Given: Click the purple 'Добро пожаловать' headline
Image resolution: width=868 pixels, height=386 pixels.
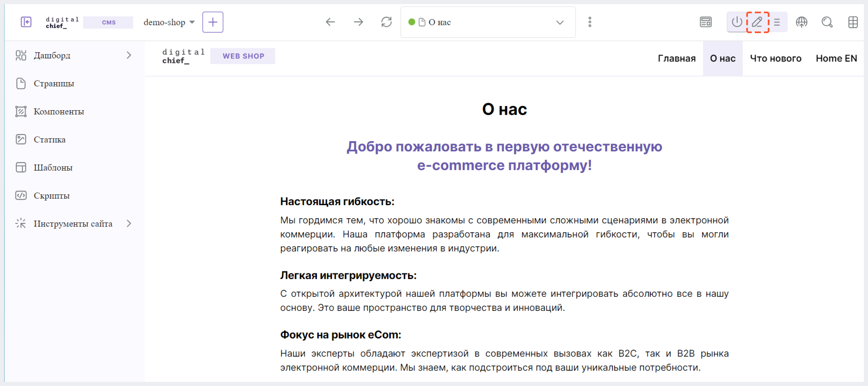Looking at the screenshot, I should click(x=504, y=156).
